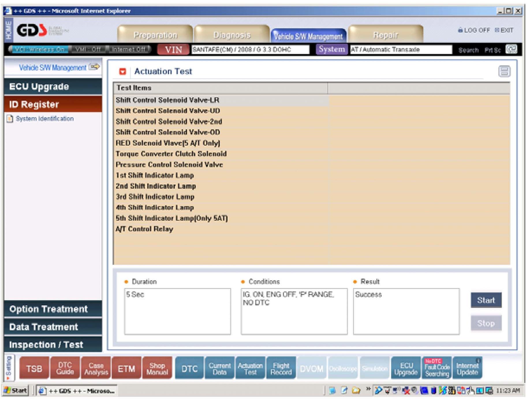Click the Windows Start button
Screen dimensions: 532x400
click(x=16, y=390)
